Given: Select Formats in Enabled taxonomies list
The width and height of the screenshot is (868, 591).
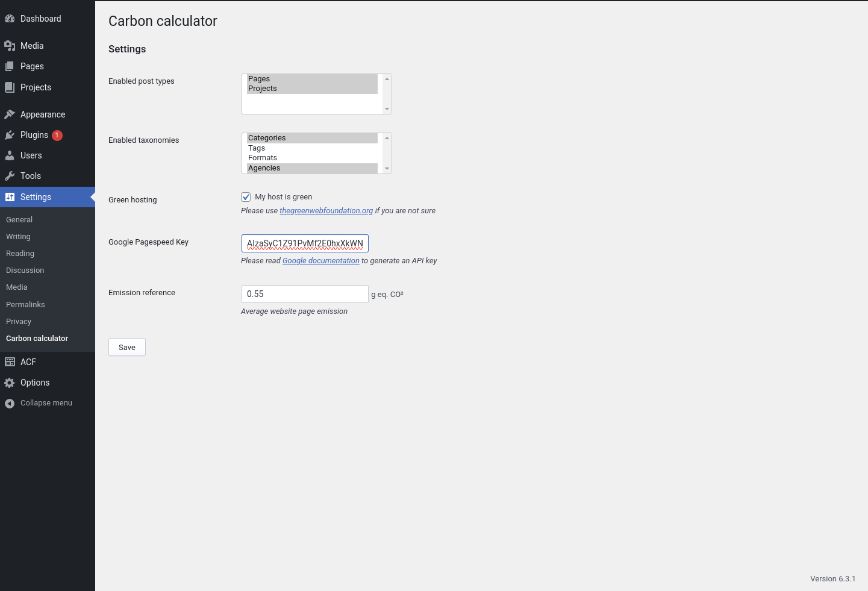Looking at the screenshot, I should coord(312,158).
